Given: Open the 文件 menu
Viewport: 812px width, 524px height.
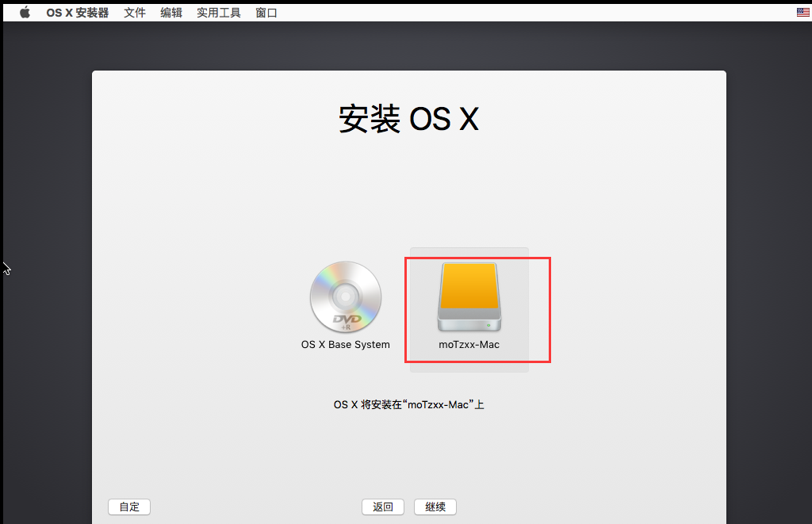Looking at the screenshot, I should (135, 13).
